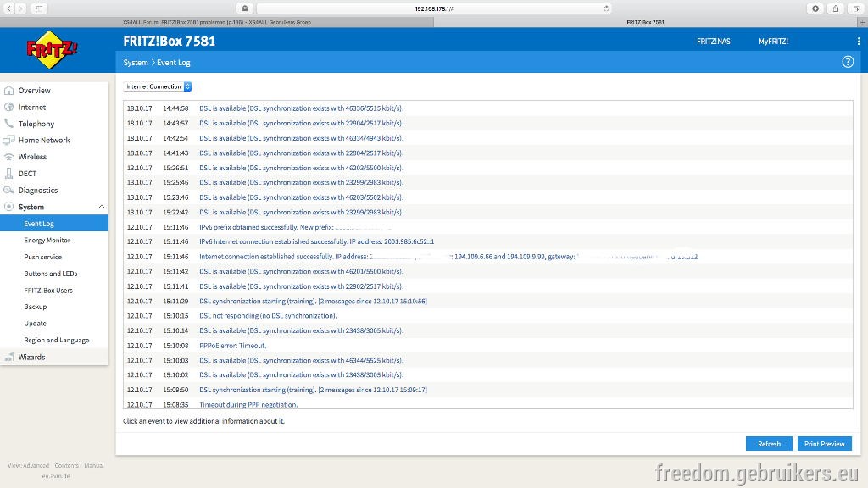
Task: Select event '18.10.17 14:42:54' DSL entry
Action: point(487,138)
